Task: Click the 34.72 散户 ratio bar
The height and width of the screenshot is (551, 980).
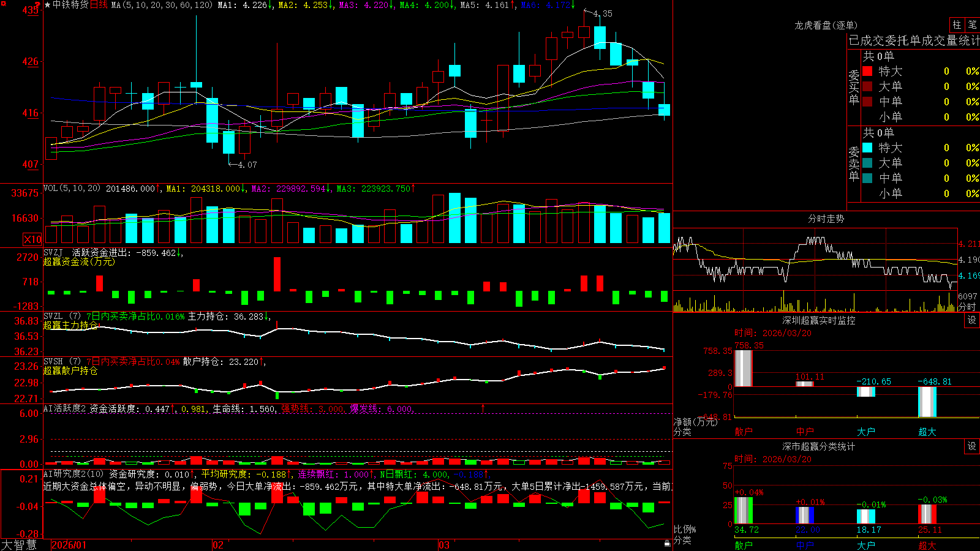Action: pos(744,511)
